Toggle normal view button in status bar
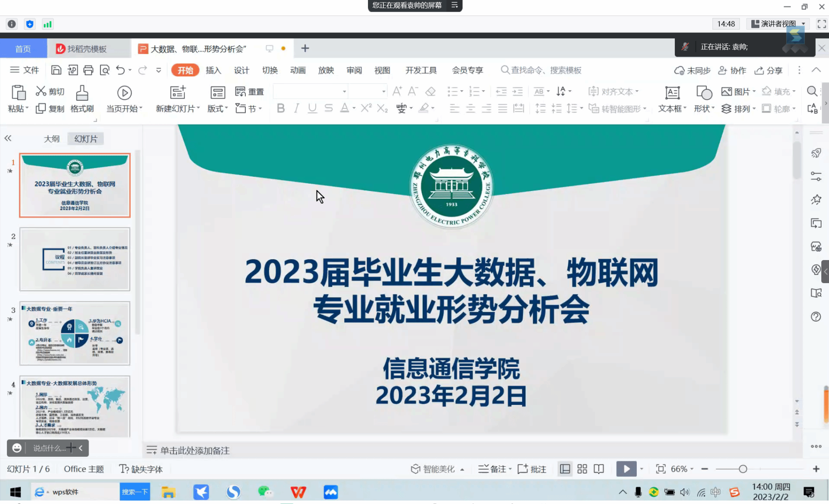 (565, 469)
